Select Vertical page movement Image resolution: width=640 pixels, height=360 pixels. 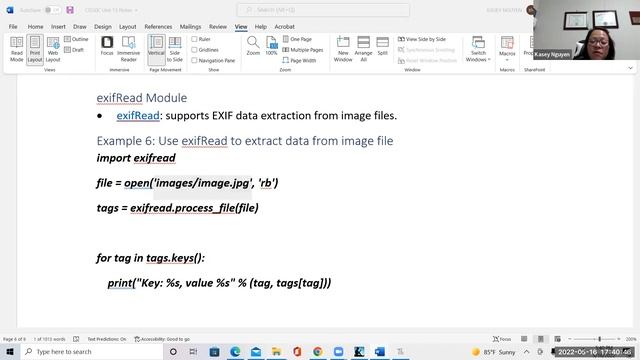[x=156, y=49]
